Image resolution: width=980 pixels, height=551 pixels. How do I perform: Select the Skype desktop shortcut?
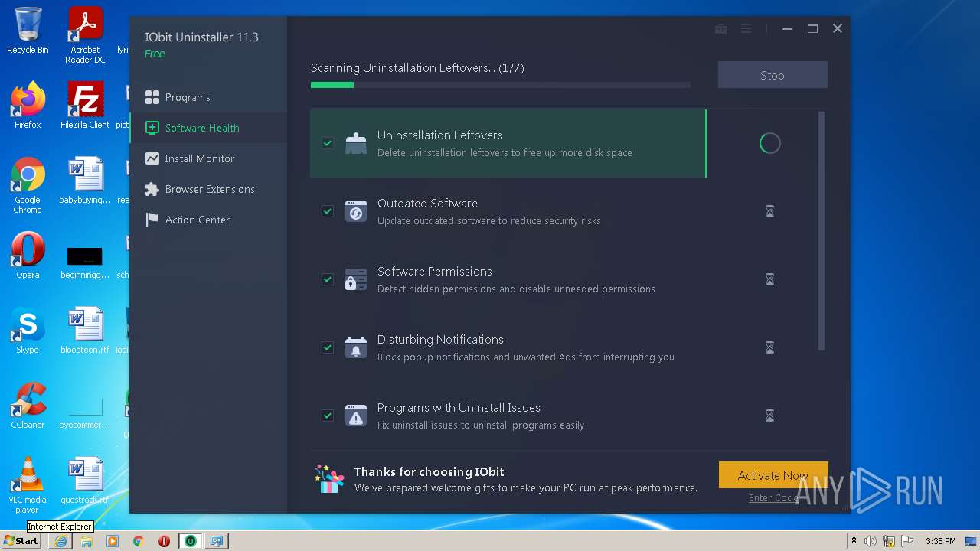(28, 331)
